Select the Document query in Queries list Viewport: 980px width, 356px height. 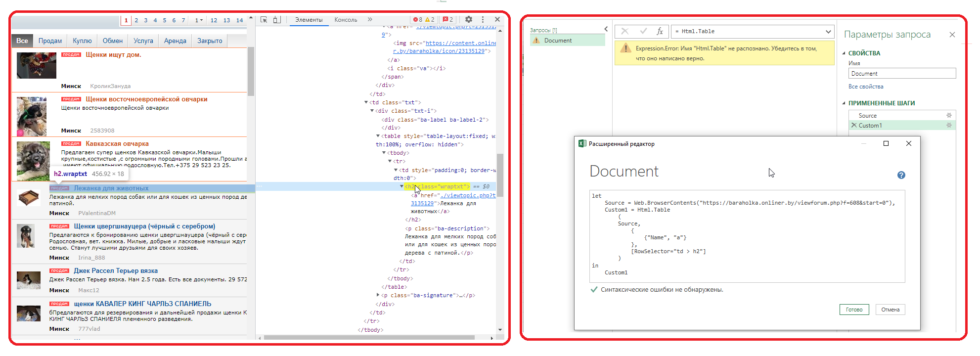[x=568, y=41]
